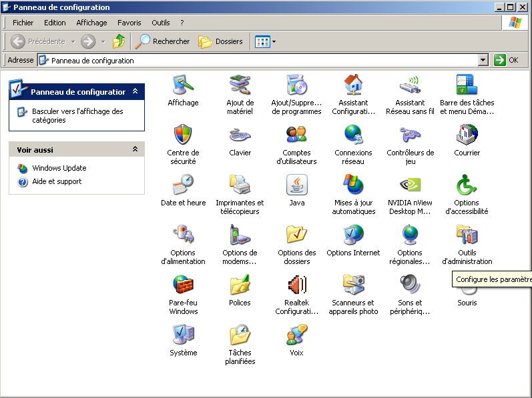Open Aide et support link
This screenshot has width=532, height=398.
pos(57,181)
